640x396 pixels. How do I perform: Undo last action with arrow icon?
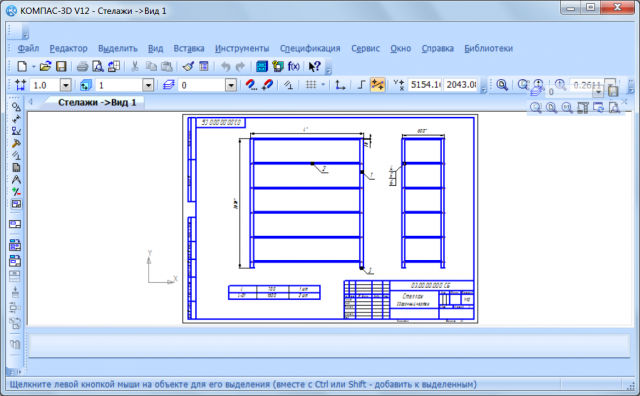[x=225, y=66]
